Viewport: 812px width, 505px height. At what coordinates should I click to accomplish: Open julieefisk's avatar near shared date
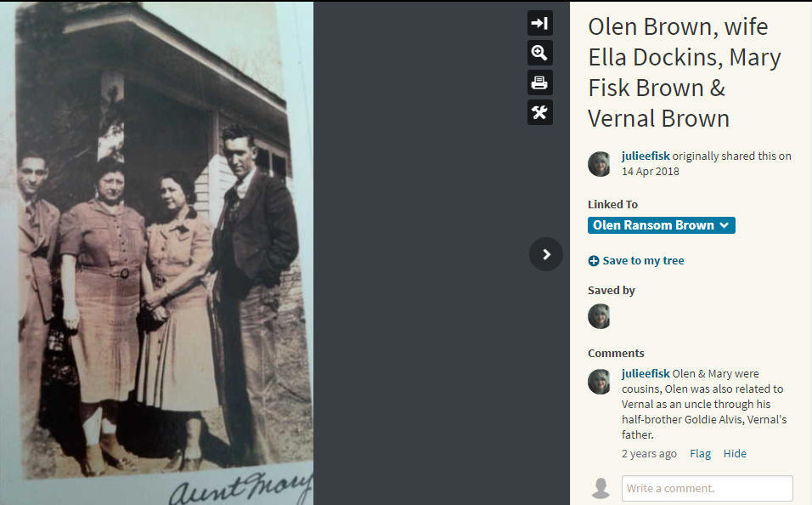[599, 164]
